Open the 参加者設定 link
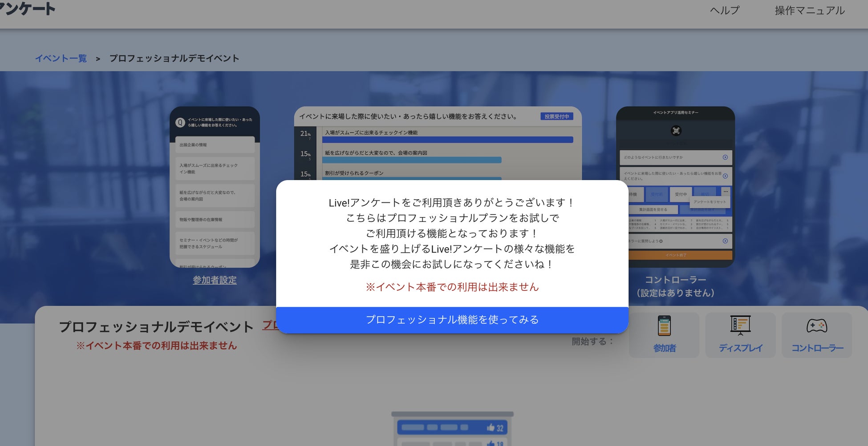The height and width of the screenshot is (446, 868). click(215, 280)
